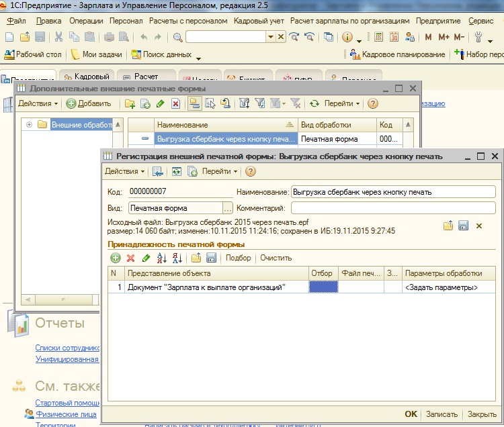Click the Код field with 000000007

[x=180, y=191]
